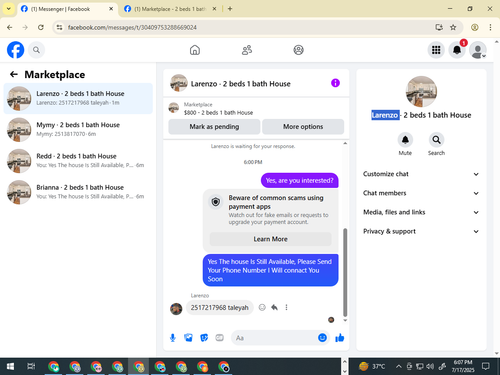The width and height of the screenshot is (500, 375).
Task: Open a new browser tab
Action: pyautogui.click(x=230, y=9)
